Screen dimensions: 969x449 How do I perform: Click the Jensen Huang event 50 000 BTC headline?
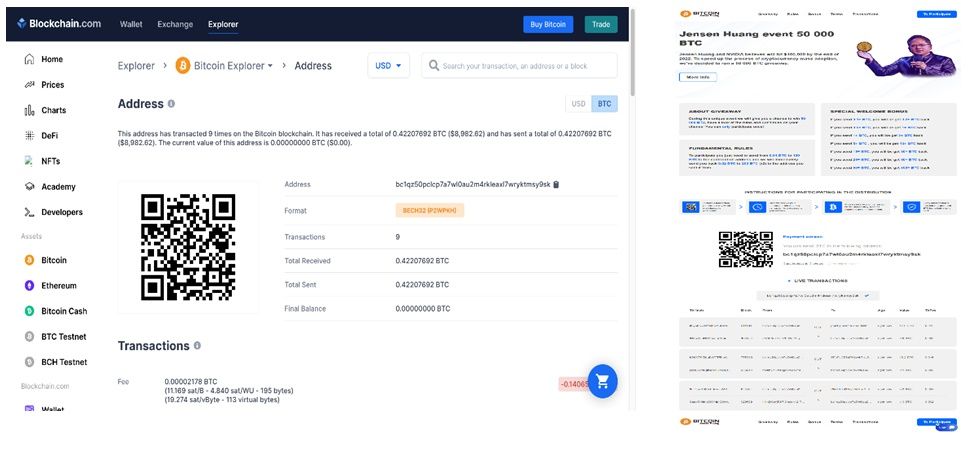pos(756,38)
